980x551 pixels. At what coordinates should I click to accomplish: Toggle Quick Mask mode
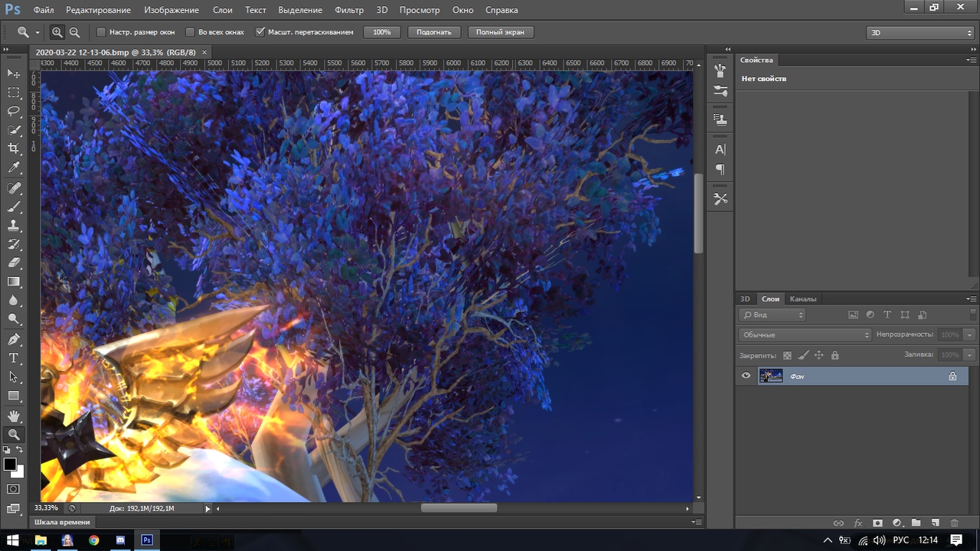pyautogui.click(x=14, y=489)
